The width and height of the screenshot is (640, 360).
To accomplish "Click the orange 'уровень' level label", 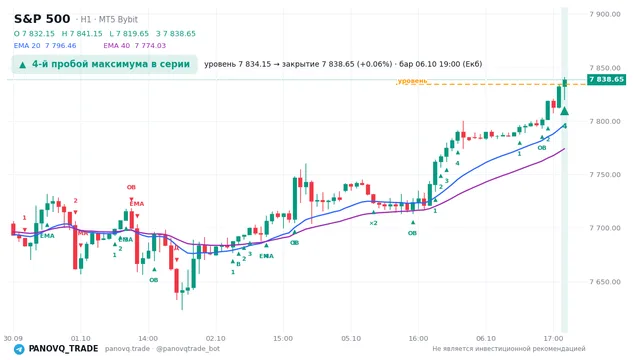I will tap(412, 81).
